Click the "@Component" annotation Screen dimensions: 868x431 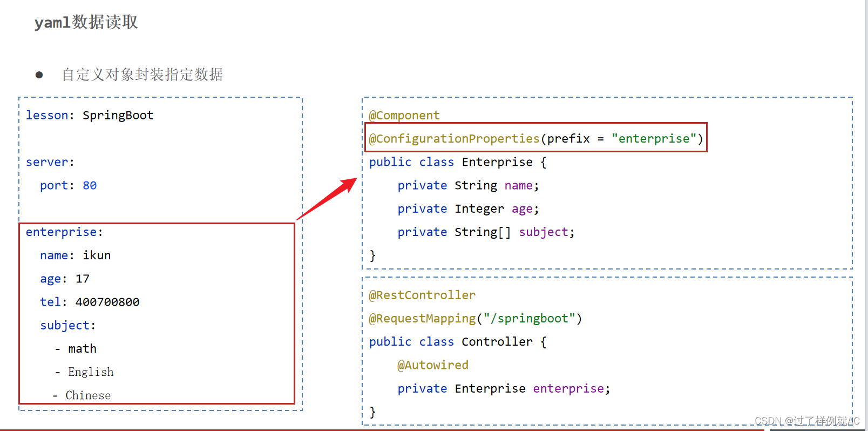point(404,116)
